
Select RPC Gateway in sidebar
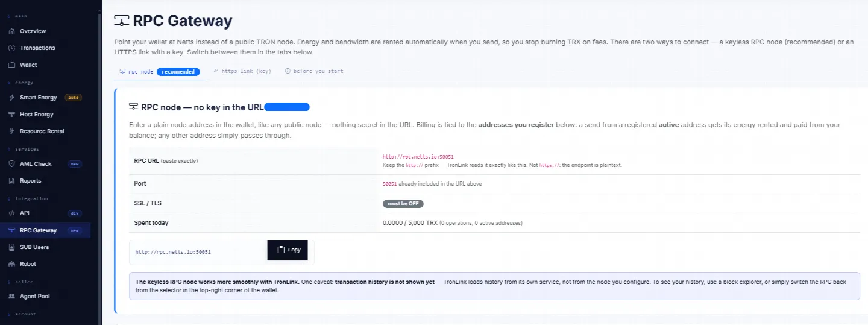(45, 230)
